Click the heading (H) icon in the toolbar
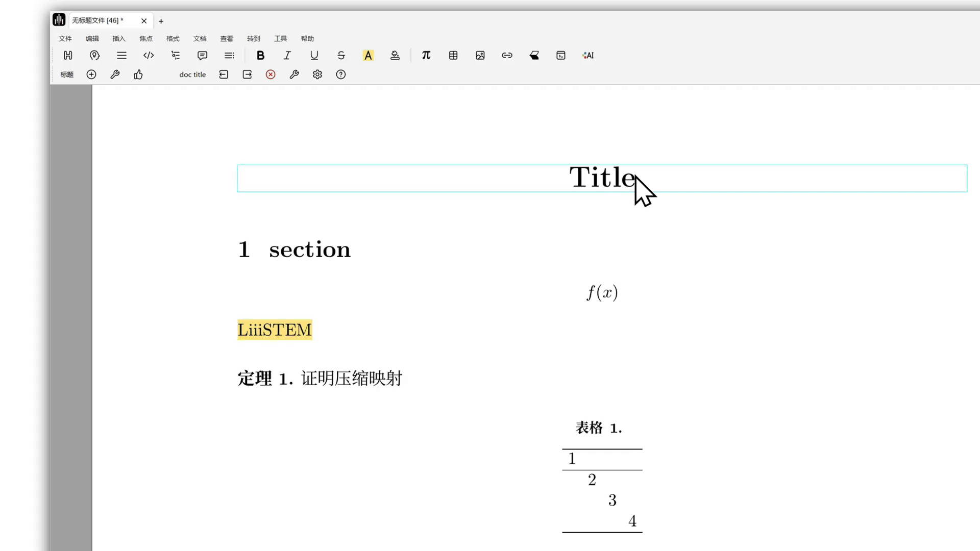Image resolution: width=980 pixels, height=551 pixels. tap(67, 55)
